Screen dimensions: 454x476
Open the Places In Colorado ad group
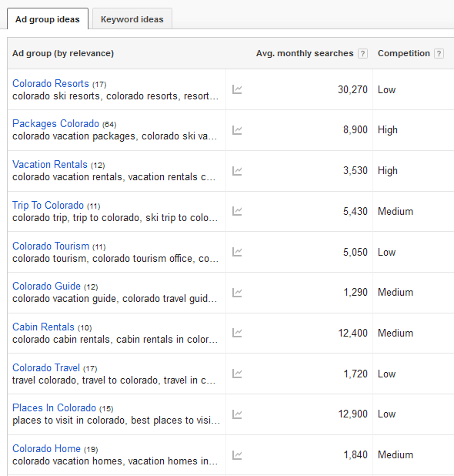[55, 407]
